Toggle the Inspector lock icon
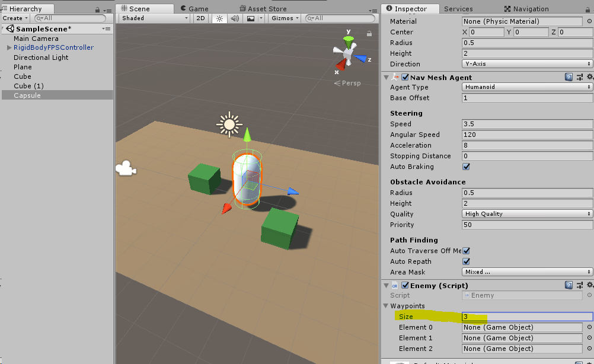 587,10
